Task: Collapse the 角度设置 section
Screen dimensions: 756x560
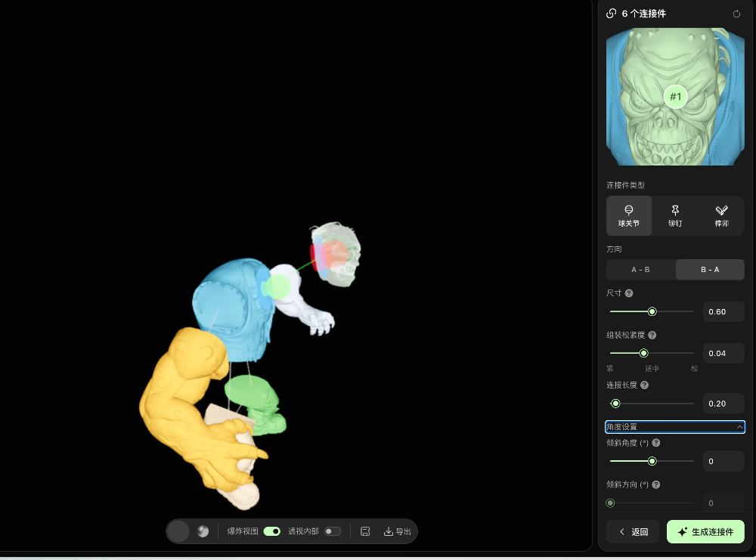Action: coord(675,427)
